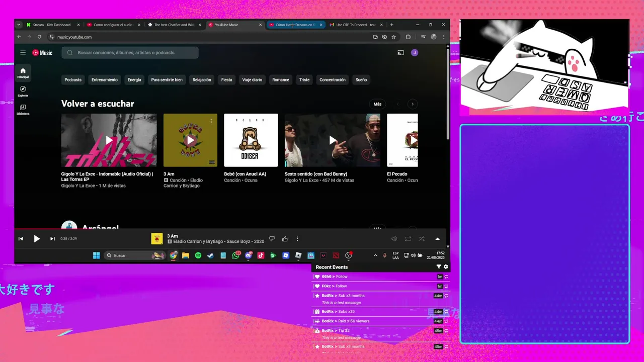Open Biblioteca in the left sidebar
The height and width of the screenshot is (362, 644).
point(23,110)
